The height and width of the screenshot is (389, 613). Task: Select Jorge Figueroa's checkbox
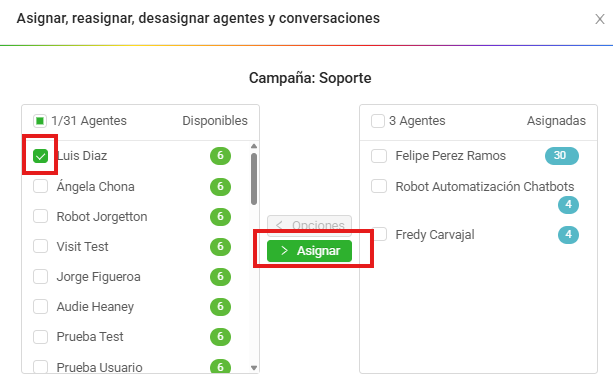[40, 276]
